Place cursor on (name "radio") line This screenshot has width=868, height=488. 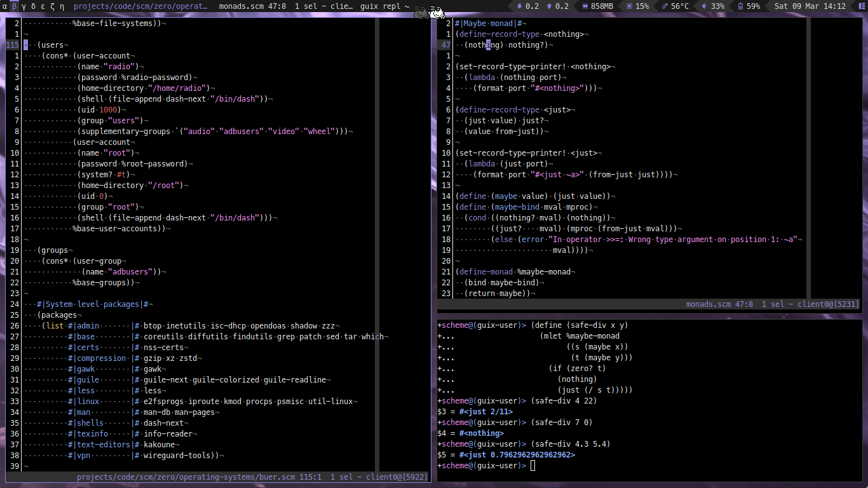click(x=109, y=67)
